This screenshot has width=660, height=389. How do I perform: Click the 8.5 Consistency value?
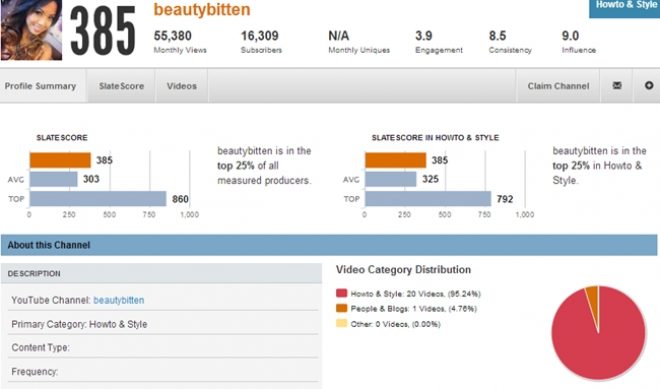pos(497,36)
